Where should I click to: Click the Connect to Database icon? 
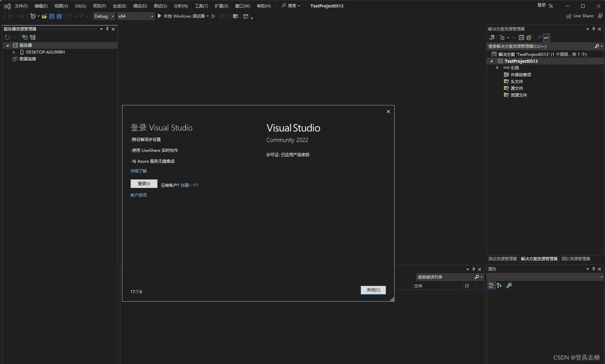[x=25, y=37]
